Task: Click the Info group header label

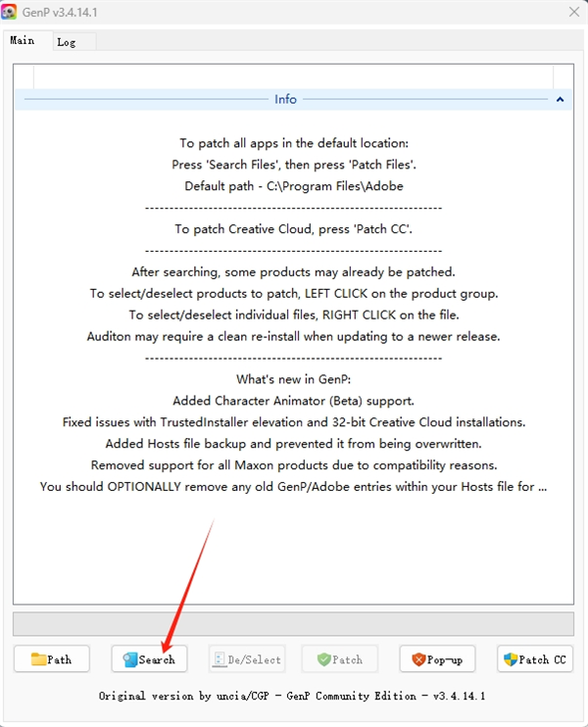Action: pyautogui.click(x=285, y=99)
